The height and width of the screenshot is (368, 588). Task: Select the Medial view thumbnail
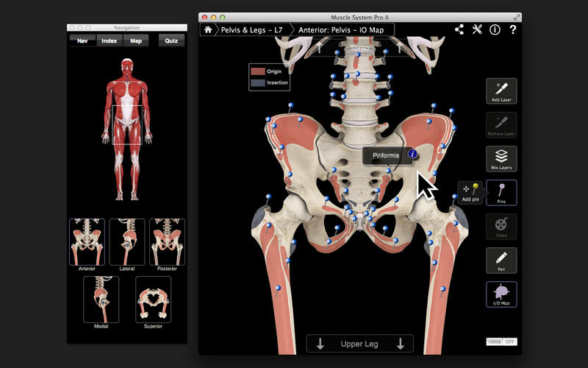coord(101,300)
